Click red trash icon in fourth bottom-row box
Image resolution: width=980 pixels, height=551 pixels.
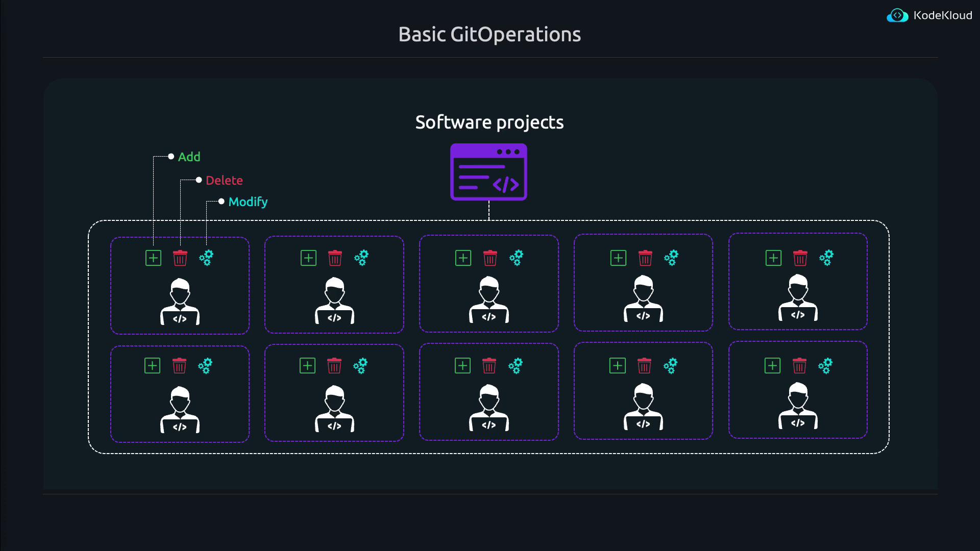[644, 366]
